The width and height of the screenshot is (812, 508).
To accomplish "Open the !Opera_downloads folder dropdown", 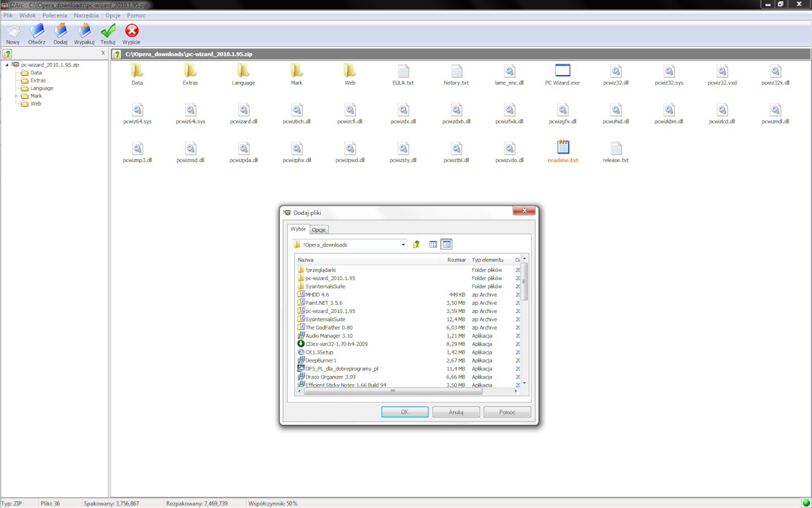I will 403,244.
